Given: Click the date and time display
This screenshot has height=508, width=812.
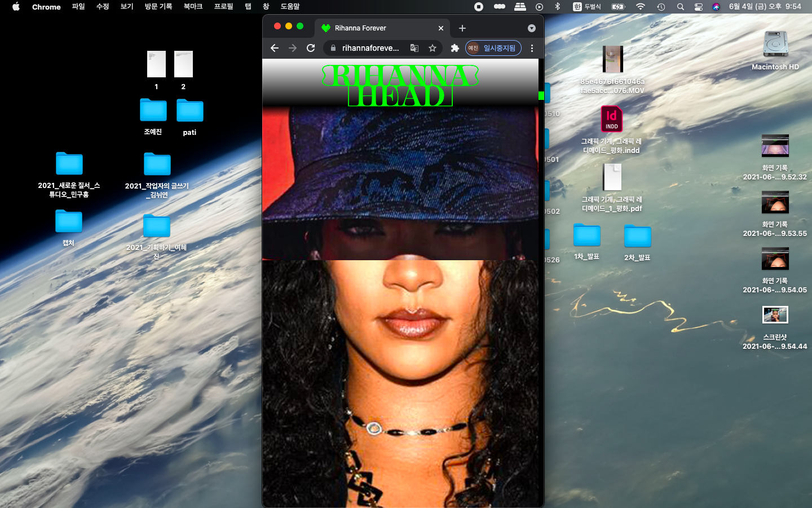Looking at the screenshot, I should click(765, 7).
